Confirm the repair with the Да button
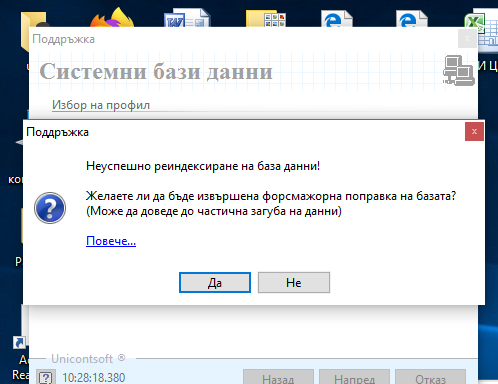The image size is (498, 384). point(215,283)
